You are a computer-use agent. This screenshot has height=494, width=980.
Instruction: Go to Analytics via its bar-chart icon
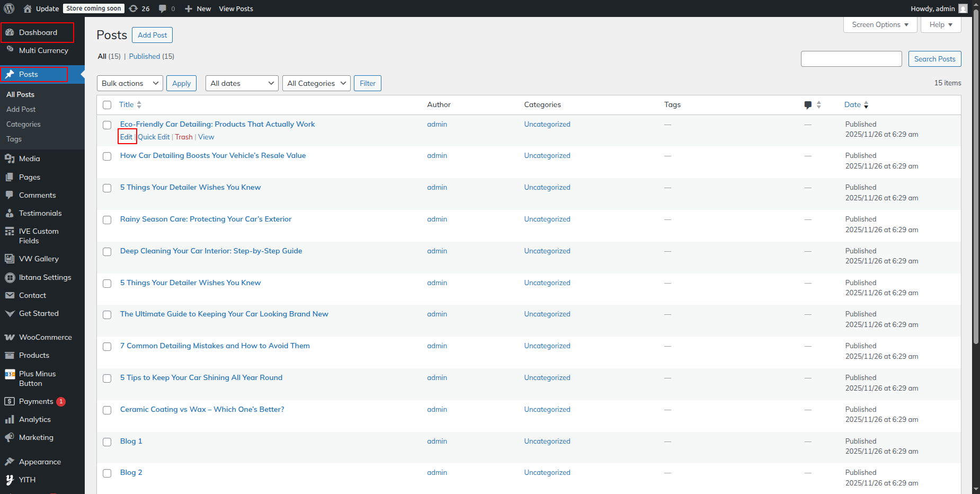pyautogui.click(x=10, y=419)
